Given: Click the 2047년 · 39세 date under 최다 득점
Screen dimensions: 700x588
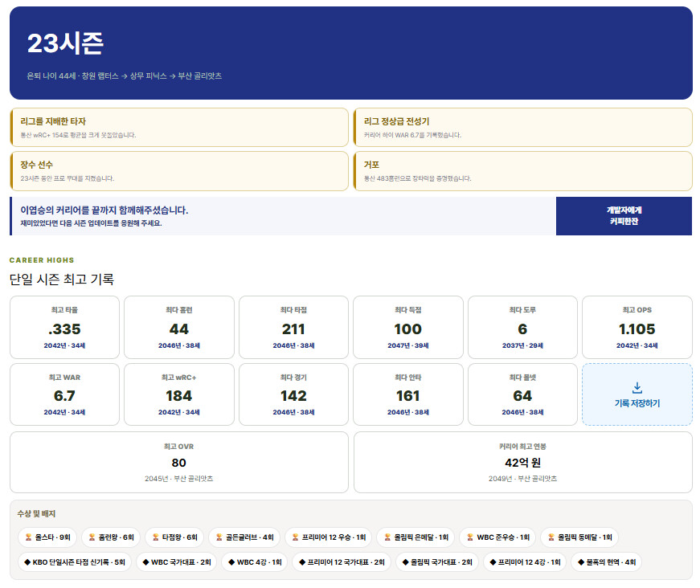Looking at the screenshot, I should point(408,345).
